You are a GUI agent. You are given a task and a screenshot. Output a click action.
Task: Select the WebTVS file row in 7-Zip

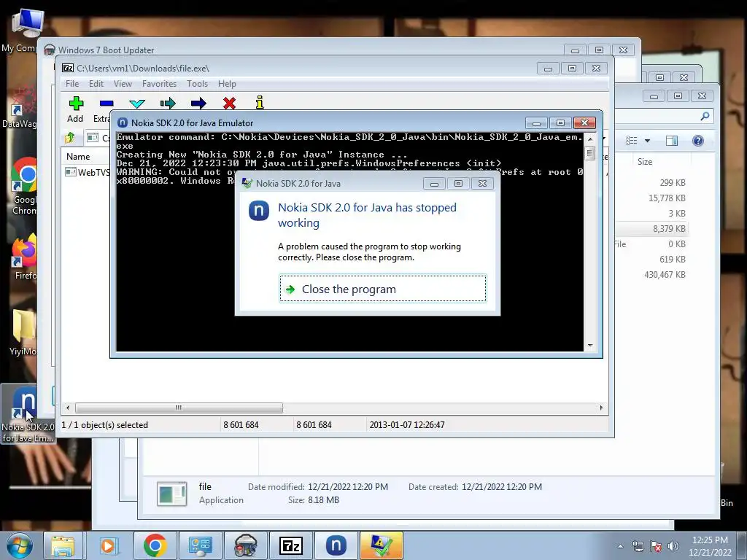88,172
